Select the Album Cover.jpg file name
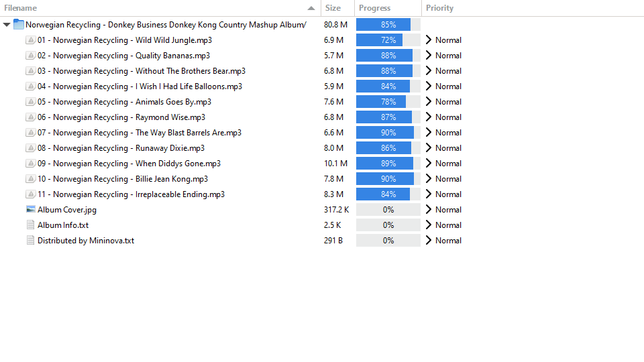This screenshot has width=644, height=362. click(x=67, y=210)
